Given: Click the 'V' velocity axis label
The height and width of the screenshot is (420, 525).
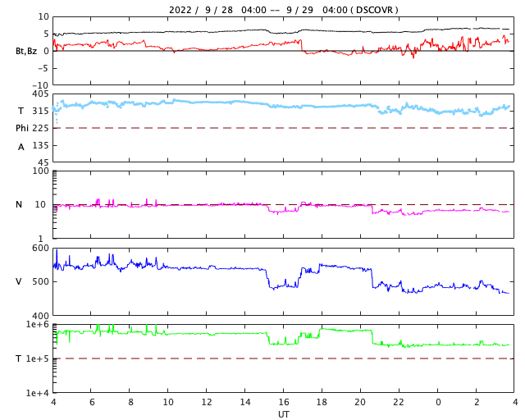Looking at the screenshot, I should point(19,281).
